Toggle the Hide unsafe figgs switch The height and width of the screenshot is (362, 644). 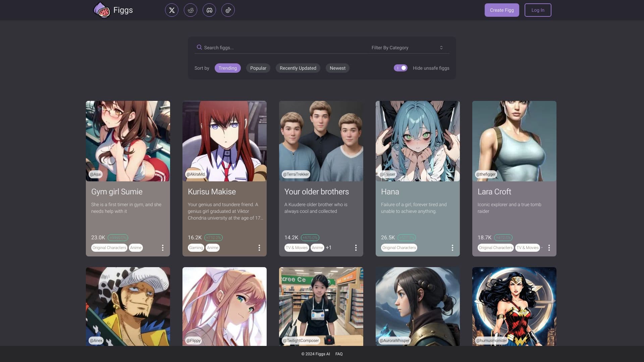pyautogui.click(x=400, y=68)
